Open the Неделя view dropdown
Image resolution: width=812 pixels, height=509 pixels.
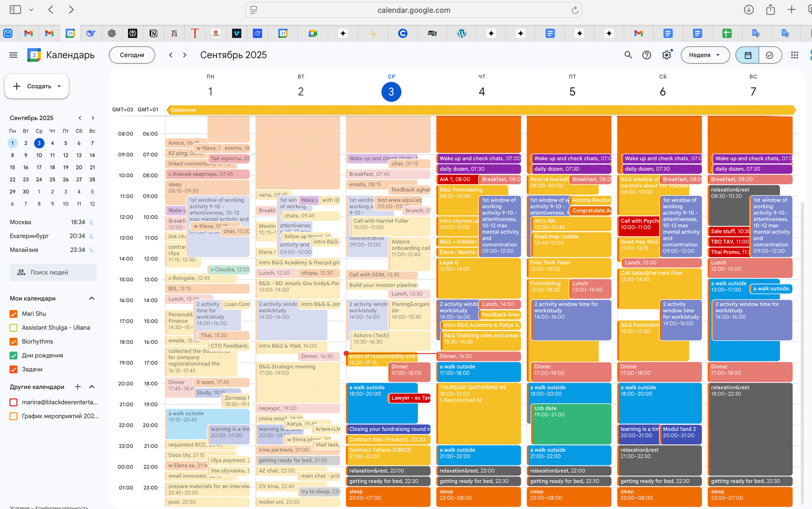tap(705, 55)
